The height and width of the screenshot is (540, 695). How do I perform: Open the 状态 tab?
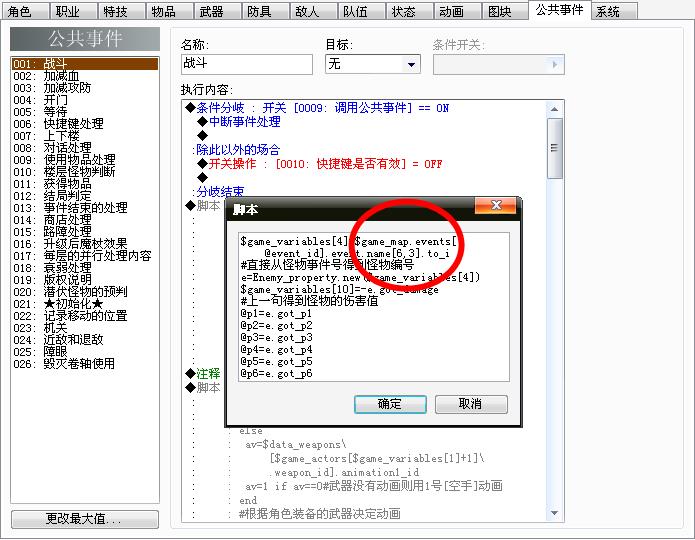(410, 11)
